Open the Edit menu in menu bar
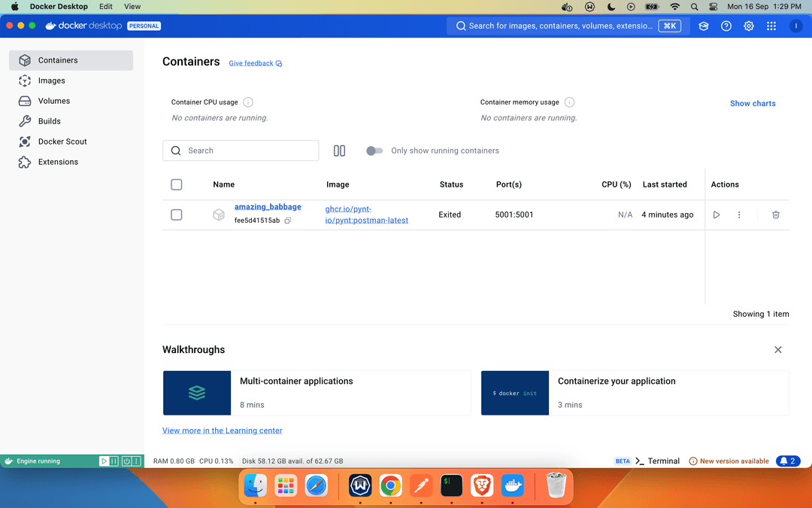Viewport: 812px width, 508px height. point(106,7)
